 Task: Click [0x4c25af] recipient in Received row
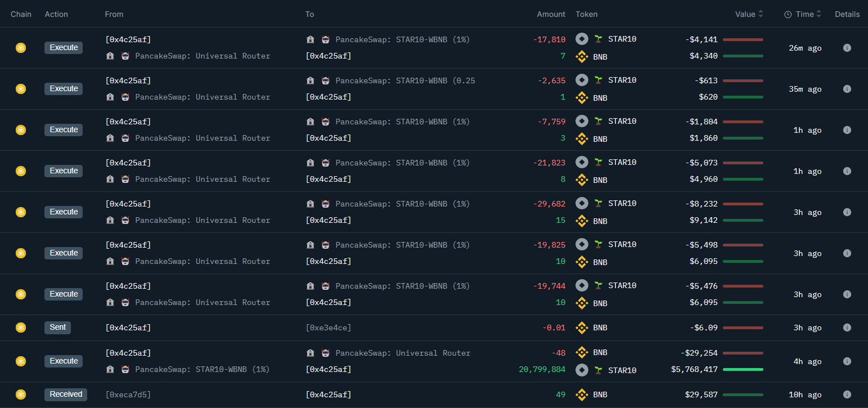(x=329, y=395)
